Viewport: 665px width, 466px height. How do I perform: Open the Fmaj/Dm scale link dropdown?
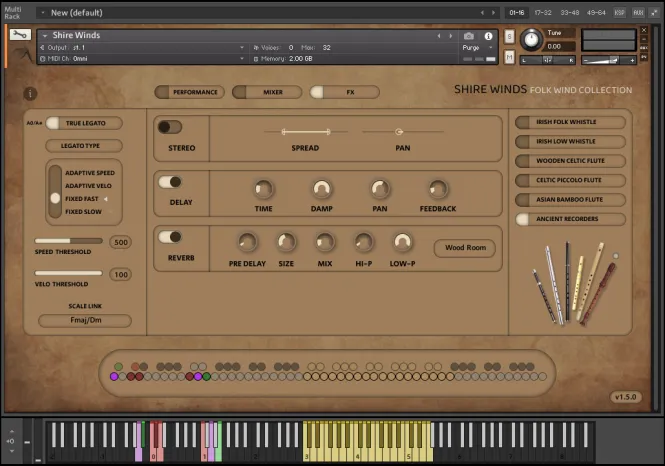point(84,321)
